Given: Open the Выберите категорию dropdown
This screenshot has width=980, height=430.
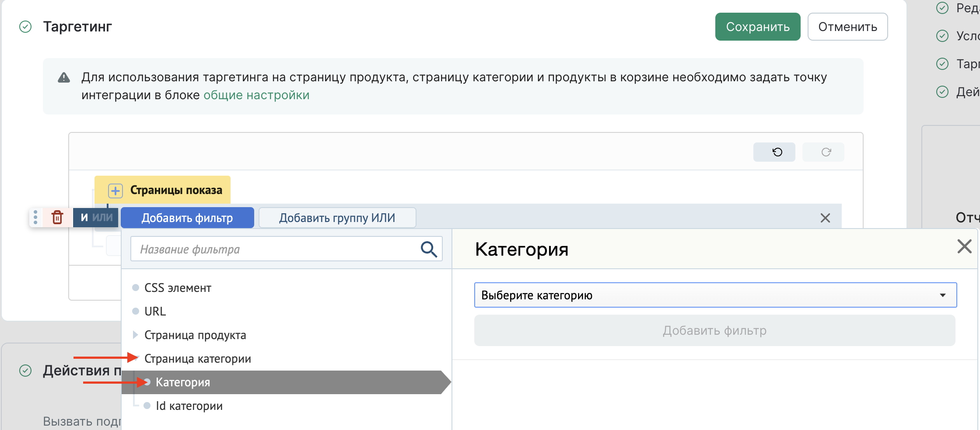Looking at the screenshot, I should click(x=715, y=295).
